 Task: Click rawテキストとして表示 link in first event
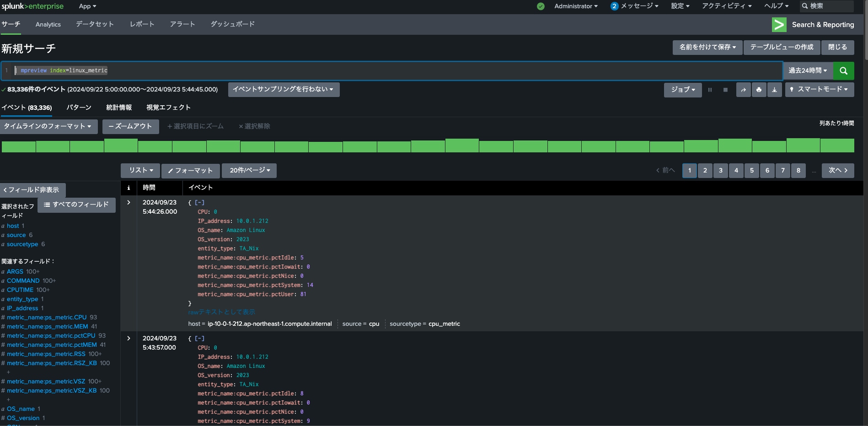click(x=221, y=312)
